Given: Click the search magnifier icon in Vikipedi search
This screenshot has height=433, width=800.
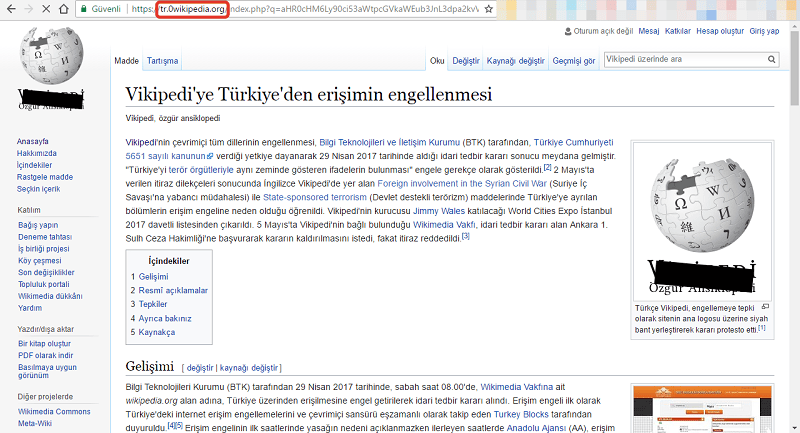Looking at the screenshot, I should pos(772,59).
